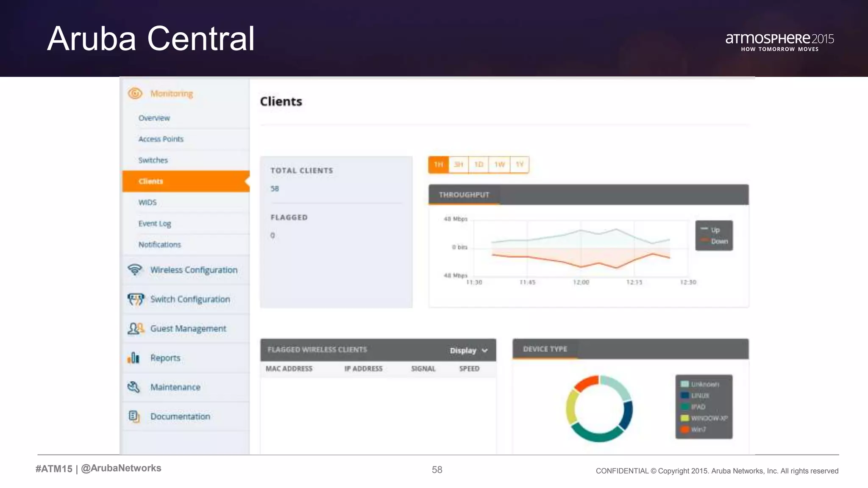The image size is (868, 488).
Task: Toggle the Down series legend
Action: point(715,241)
